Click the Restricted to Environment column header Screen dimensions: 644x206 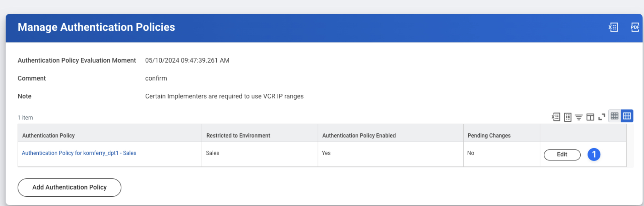point(238,136)
